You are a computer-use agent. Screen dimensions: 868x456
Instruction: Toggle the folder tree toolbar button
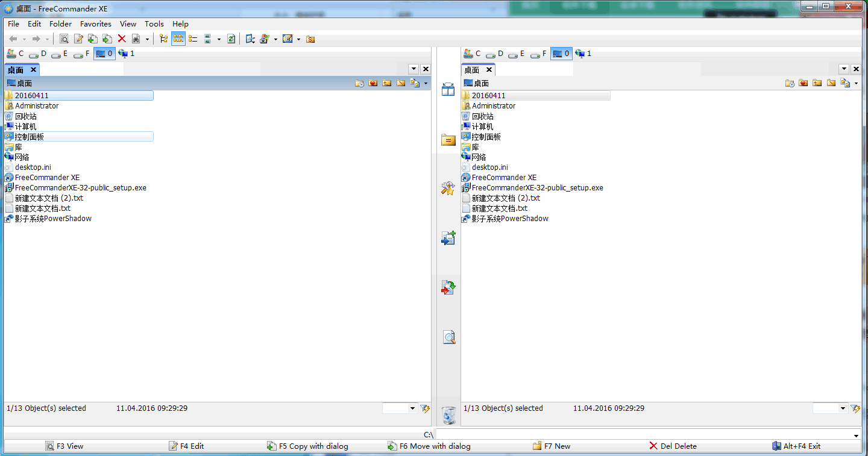[x=163, y=39]
